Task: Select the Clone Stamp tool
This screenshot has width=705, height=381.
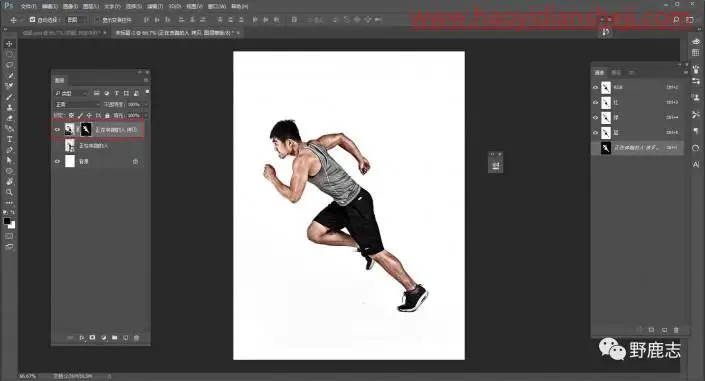Action: click(x=9, y=108)
